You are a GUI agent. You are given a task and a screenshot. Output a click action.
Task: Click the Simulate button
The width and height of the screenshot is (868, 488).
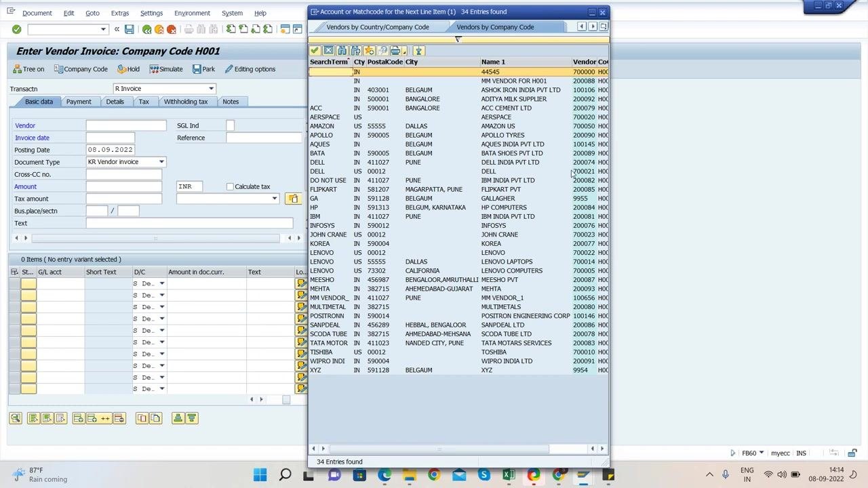[166, 69]
